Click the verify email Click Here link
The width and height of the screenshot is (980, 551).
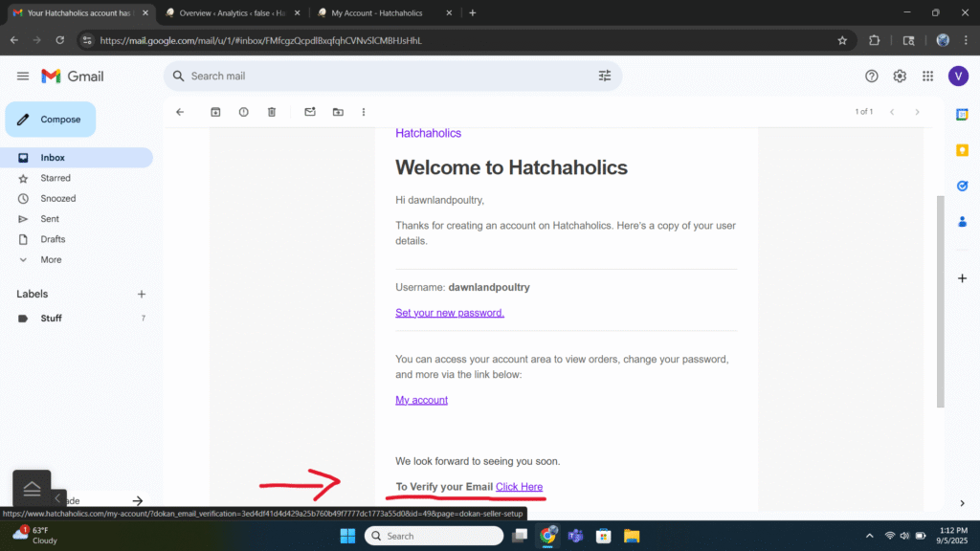(x=519, y=487)
